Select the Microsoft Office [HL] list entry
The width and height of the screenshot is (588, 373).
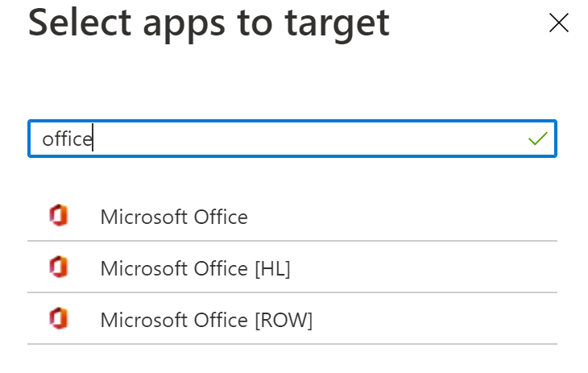coord(195,268)
